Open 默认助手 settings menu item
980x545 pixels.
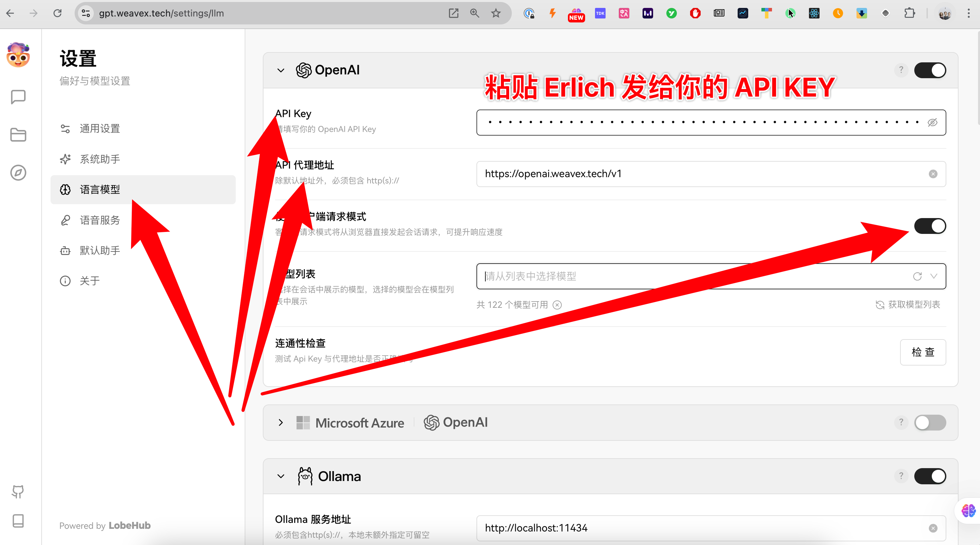pos(143,250)
